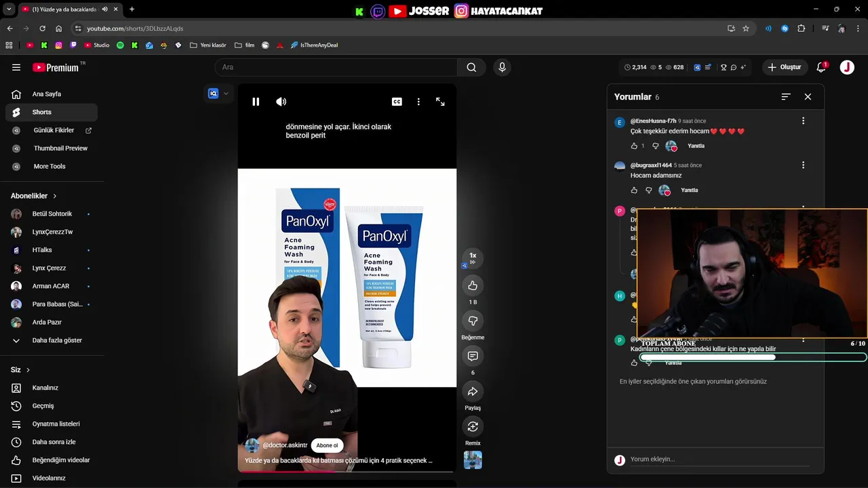Dislike the Short (Beğenme)
Screen dimensions: 868x488
tap(473, 321)
